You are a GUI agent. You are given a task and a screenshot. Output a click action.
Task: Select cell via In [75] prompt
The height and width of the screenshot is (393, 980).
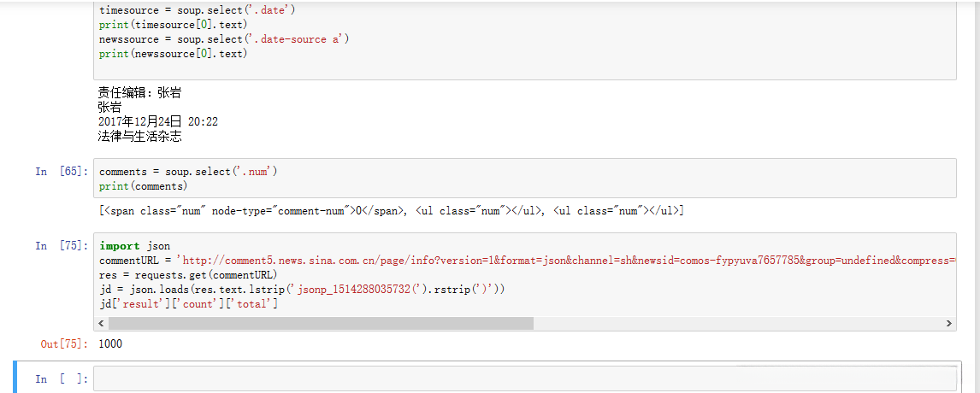point(62,246)
